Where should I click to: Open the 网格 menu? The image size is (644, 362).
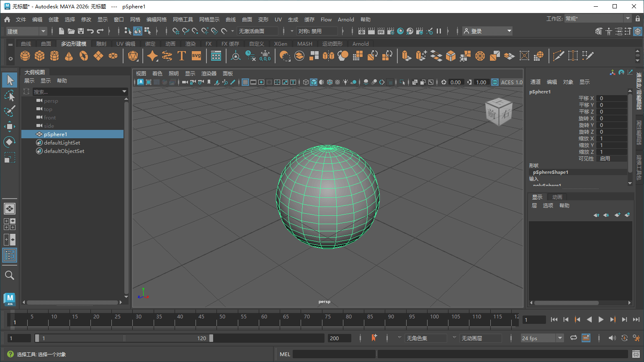(x=135, y=19)
